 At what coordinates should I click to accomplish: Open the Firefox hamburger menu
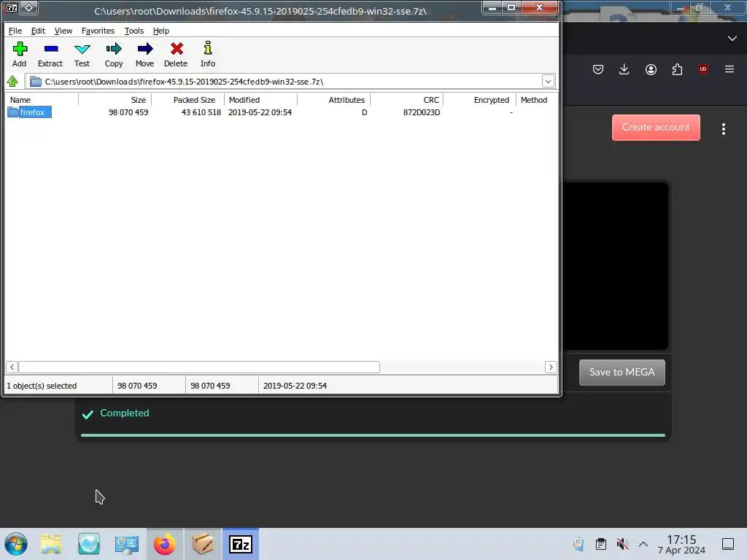click(729, 69)
